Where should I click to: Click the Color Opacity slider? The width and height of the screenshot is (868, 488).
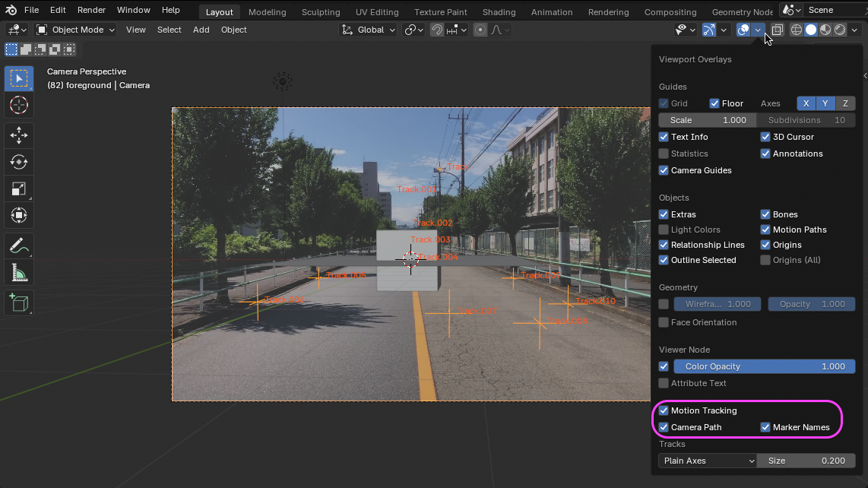764,366
